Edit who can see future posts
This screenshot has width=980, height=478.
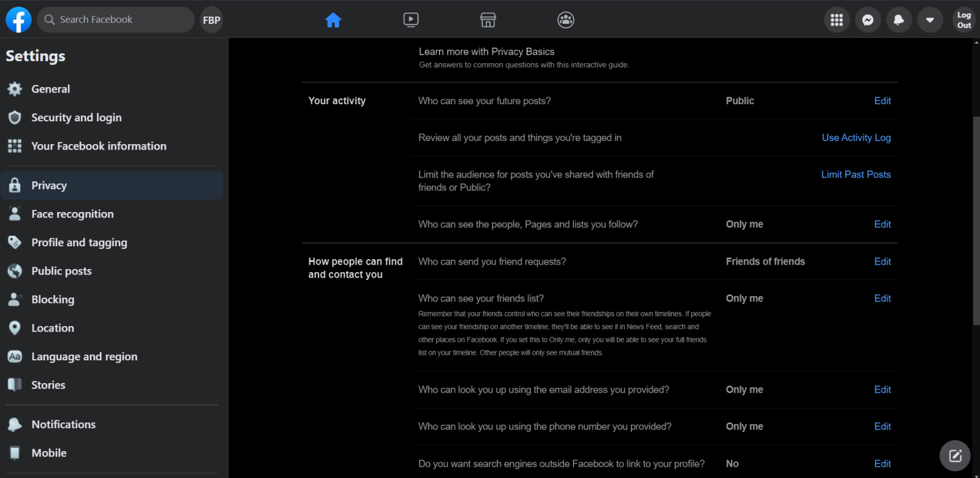coord(882,101)
